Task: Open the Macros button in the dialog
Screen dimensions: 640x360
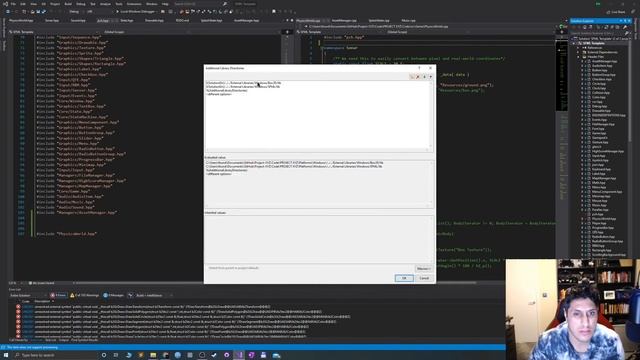Action: (424, 268)
